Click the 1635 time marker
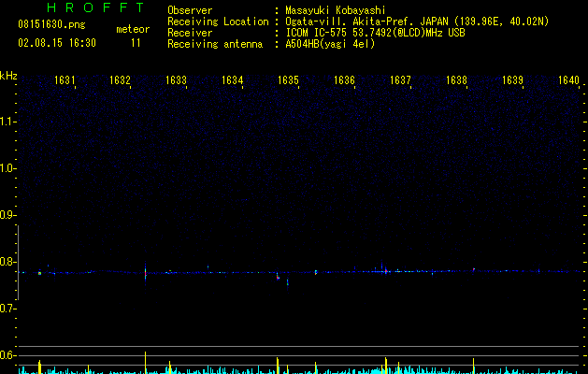 click(x=288, y=80)
